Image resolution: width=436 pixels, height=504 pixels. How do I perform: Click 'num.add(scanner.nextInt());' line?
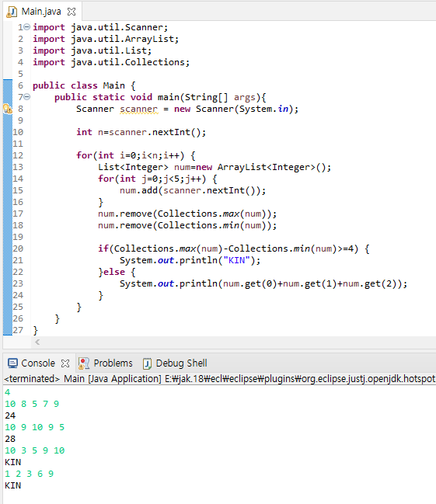click(x=193, y=190)
